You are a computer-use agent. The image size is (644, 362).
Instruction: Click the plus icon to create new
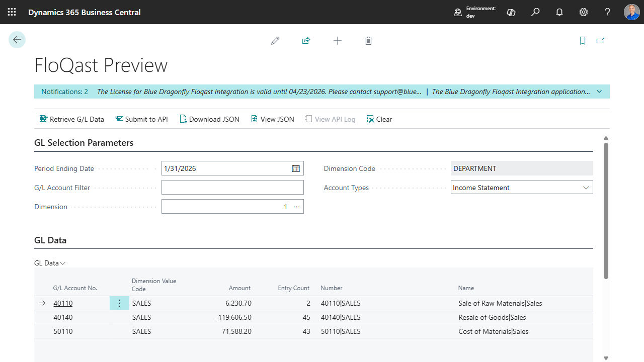pyautogui.click(x=338, y=41)
